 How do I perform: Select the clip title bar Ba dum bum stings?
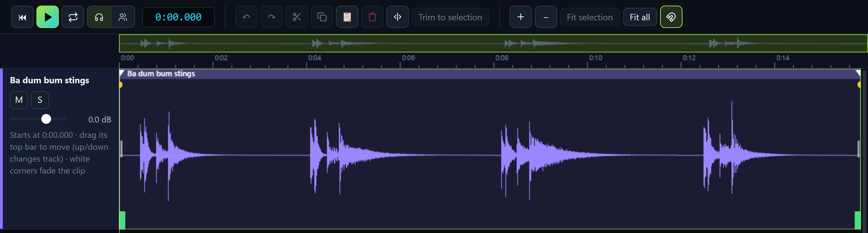pos(490,74)
